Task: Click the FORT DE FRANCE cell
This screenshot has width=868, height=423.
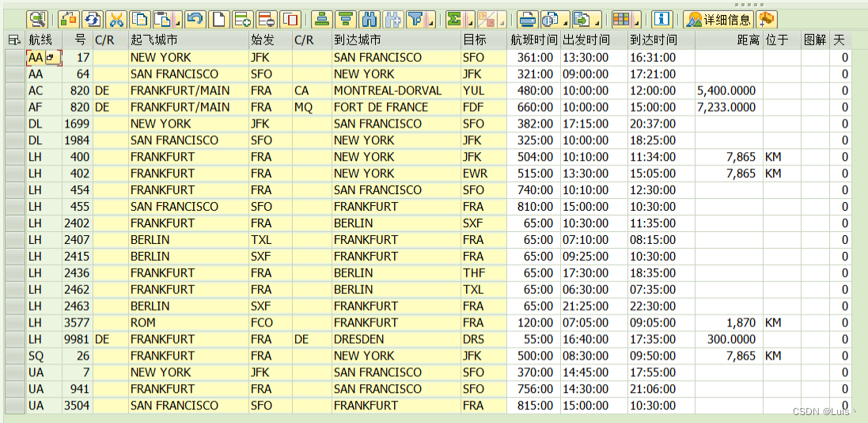Action: pos(396,108)
